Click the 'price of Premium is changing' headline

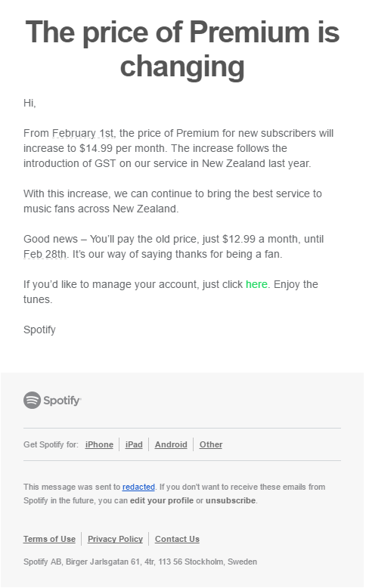pos(182,49)
